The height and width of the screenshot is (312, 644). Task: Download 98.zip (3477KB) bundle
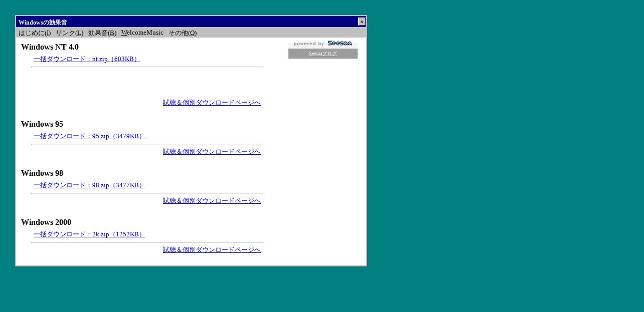89,185
